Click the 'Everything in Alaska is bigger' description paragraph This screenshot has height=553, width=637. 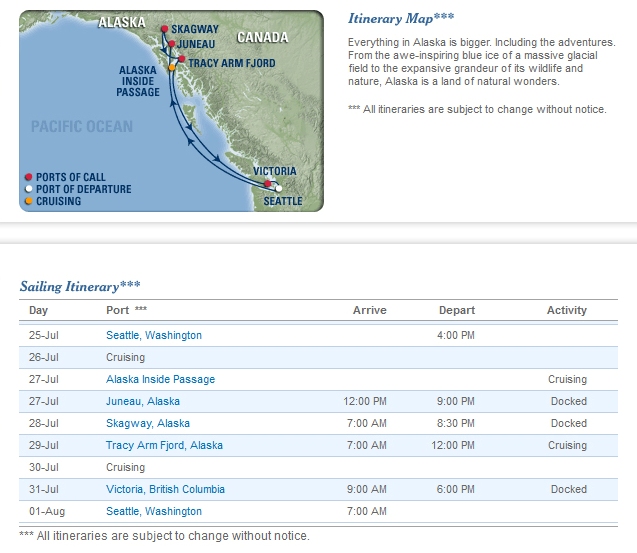482,61
